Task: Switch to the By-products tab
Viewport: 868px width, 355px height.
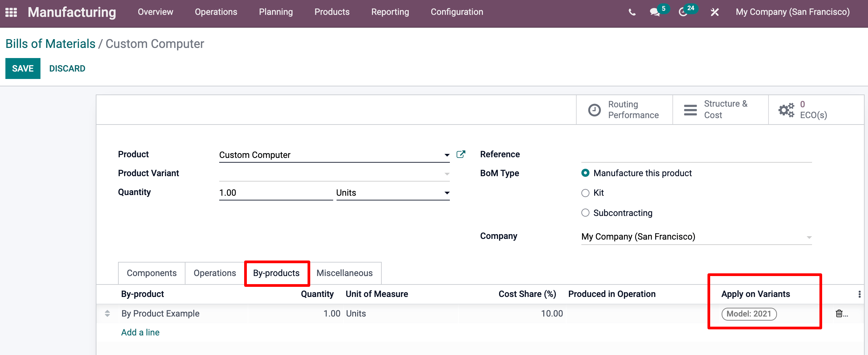Action: (x=276, y=273)
